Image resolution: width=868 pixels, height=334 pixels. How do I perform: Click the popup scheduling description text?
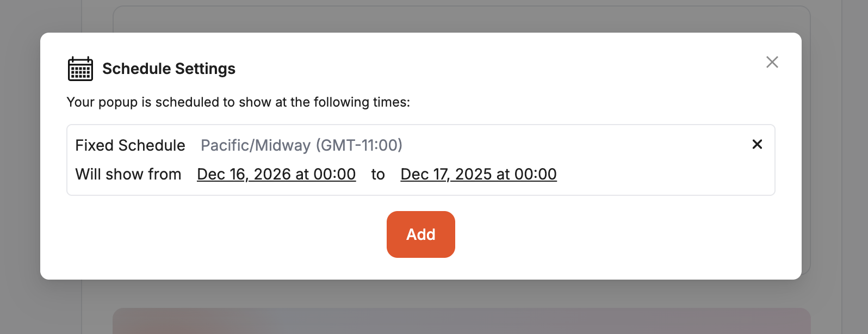(x=238, y=102)
